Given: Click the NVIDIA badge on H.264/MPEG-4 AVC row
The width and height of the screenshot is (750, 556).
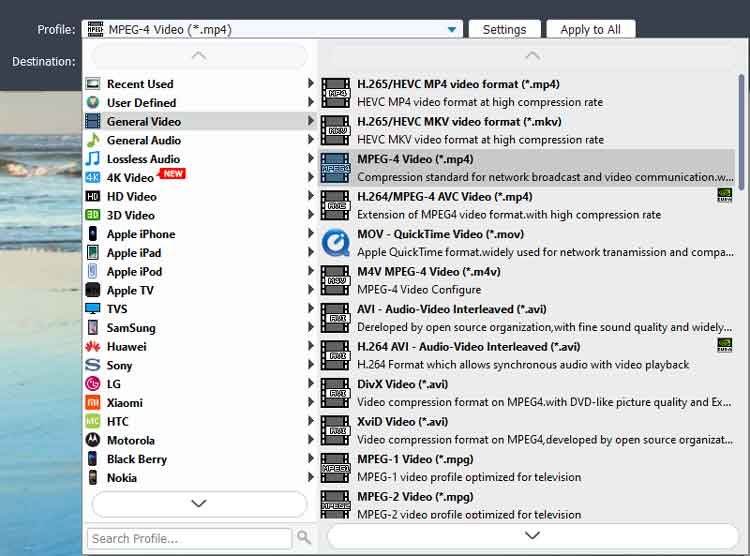Looking at the screenshot, I should coord(725,195).
